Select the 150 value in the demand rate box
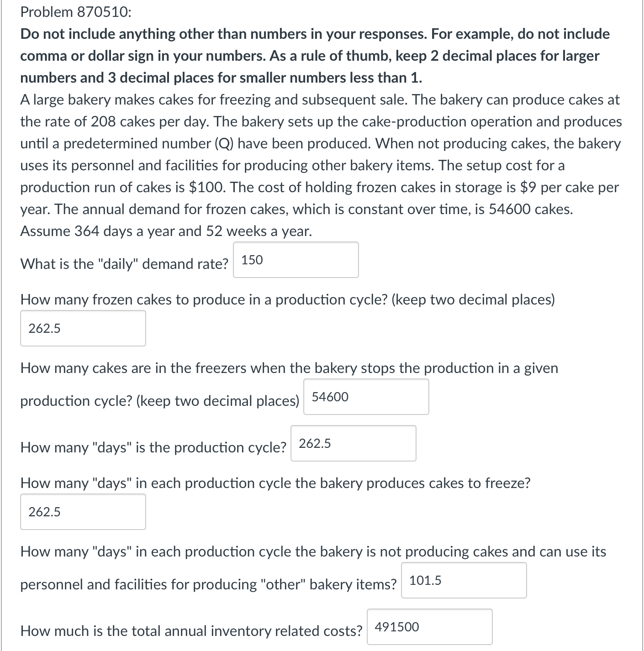The height and width of the screenshot is (651, 644). 252,260
